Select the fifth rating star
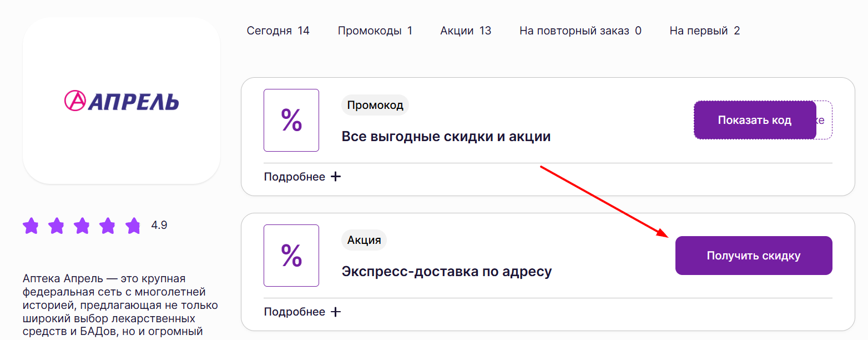The width and height of the screenshot is (868, 340). (133, 225)
